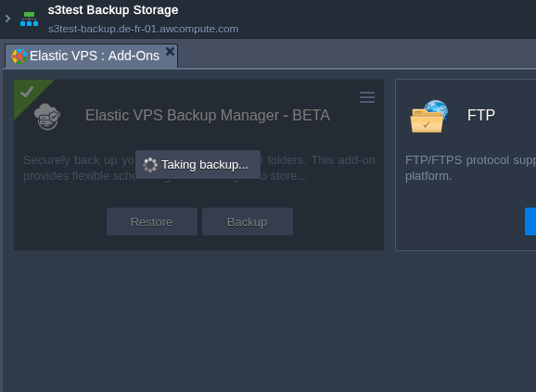The width and height of the screenshot is (536, 392).
Task: Click Elastic VPS Backup Manager - BETA heading
Action: (208, 116)
